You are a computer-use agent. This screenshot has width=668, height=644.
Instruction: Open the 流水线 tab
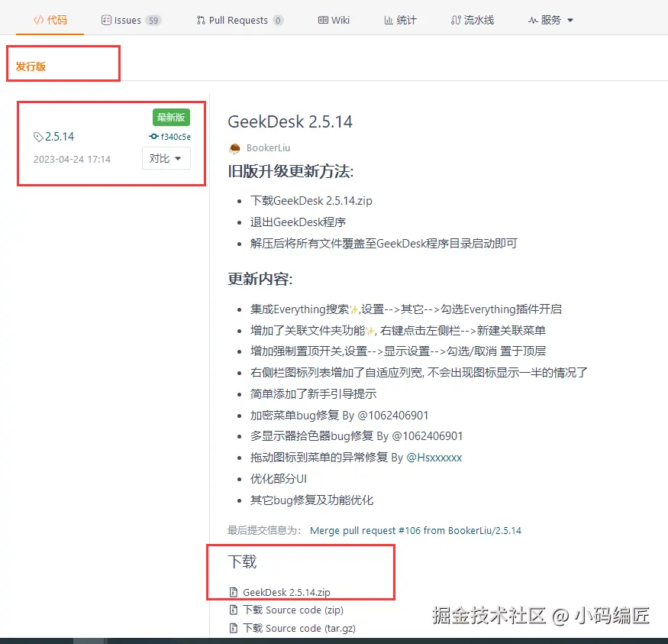pos(473,20)
